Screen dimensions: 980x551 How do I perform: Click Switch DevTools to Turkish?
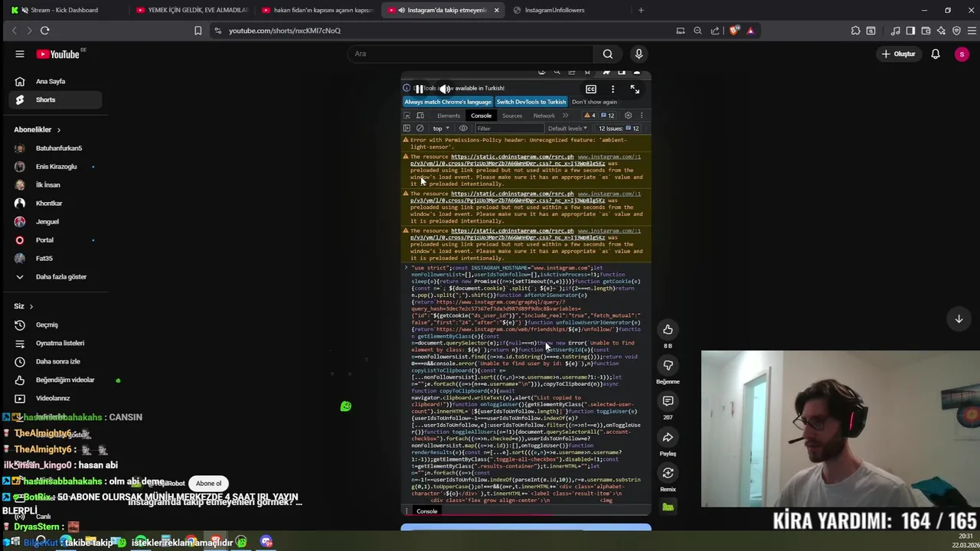pos(531,102)
